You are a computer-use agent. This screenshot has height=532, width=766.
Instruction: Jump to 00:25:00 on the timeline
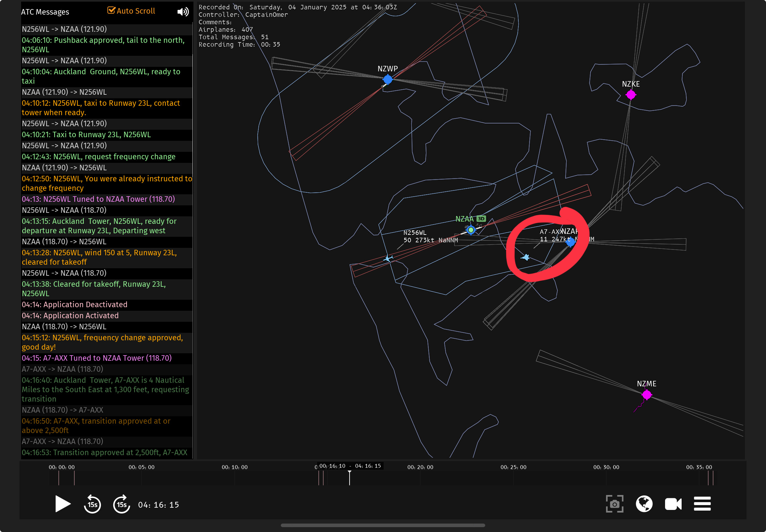(513, 477)
